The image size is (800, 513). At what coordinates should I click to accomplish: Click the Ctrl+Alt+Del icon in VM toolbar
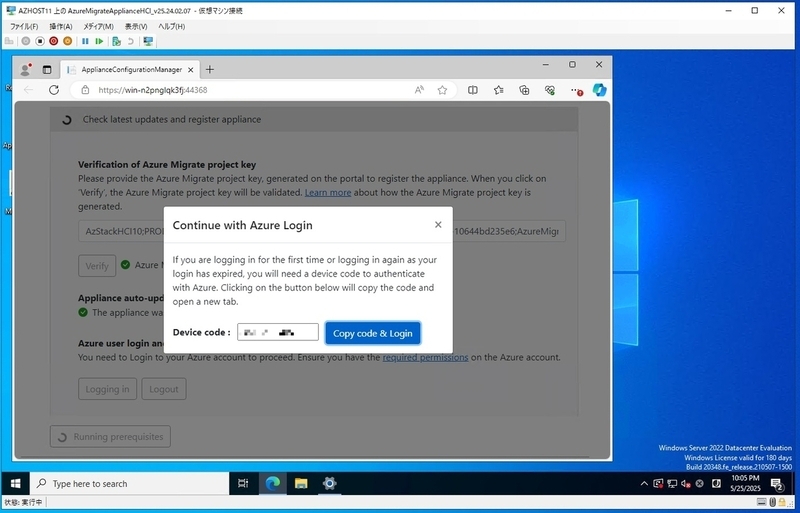9,41
